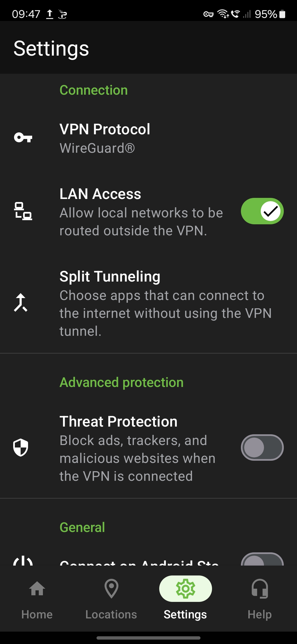Tap the Home house icon

coord(37,589)
